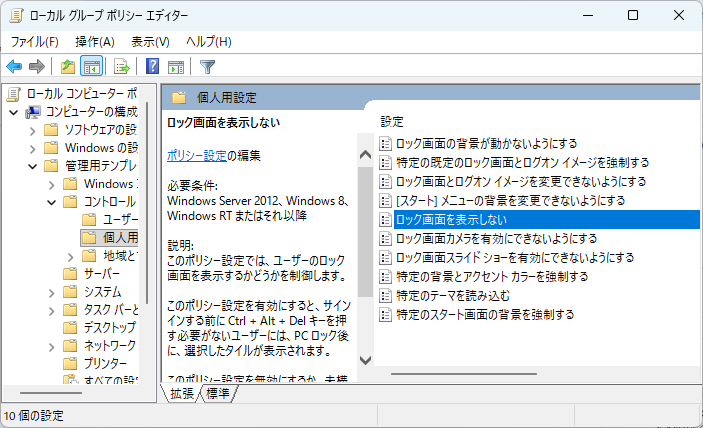703x428 pixels.
Task: Switch to the 標準 tab
Action: pos(217,394)
